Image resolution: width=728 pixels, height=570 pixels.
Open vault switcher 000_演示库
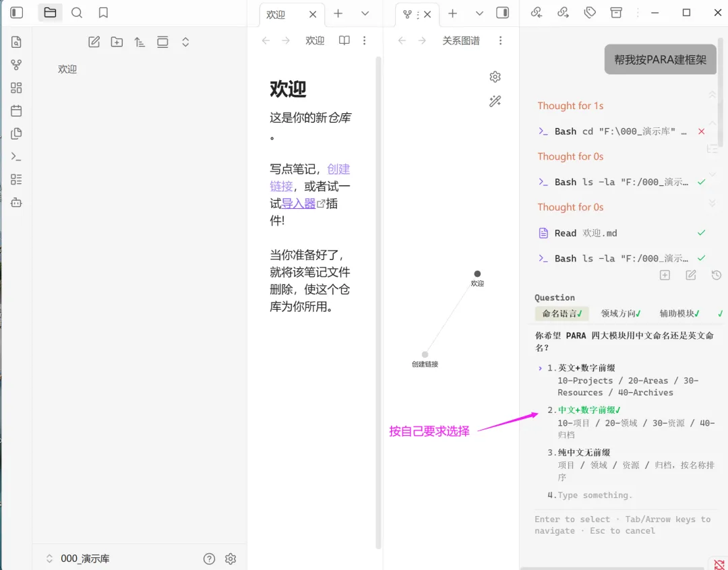(78, 559)
